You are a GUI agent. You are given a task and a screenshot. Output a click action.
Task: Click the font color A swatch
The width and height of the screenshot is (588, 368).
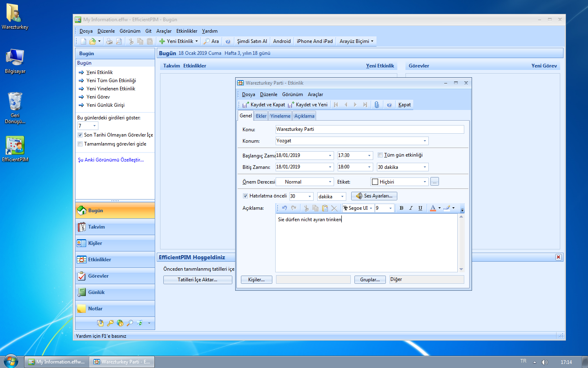pyautogui.click(x=433, y=208)
